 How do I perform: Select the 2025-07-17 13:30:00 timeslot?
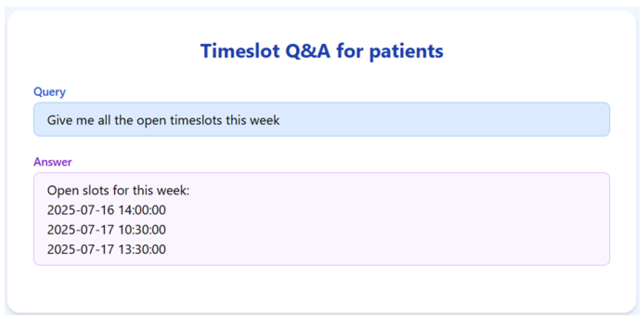(106, 249)
